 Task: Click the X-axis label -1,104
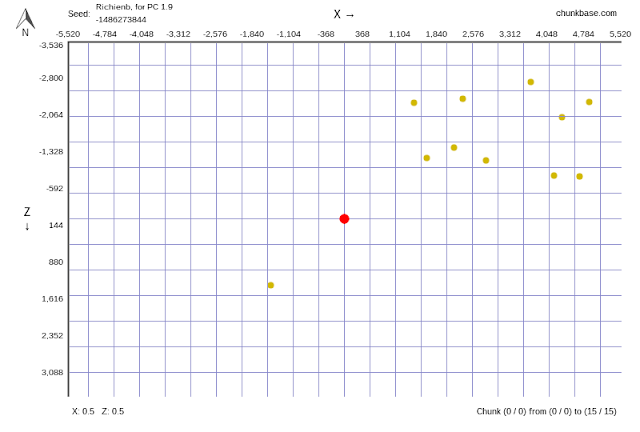click(289, 34)
